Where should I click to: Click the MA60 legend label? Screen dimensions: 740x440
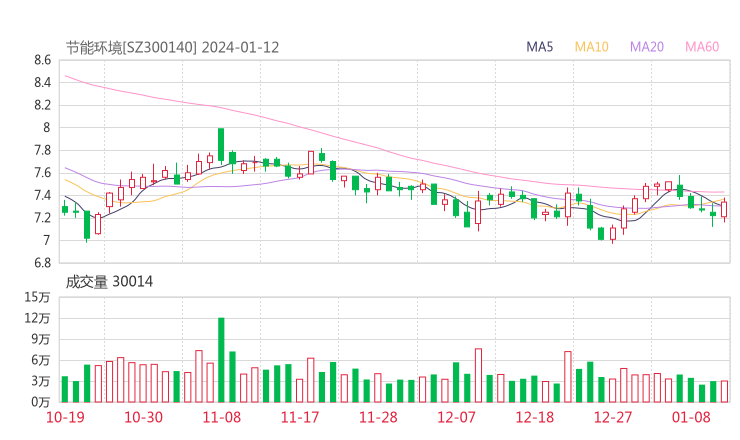tap(702, 47)
